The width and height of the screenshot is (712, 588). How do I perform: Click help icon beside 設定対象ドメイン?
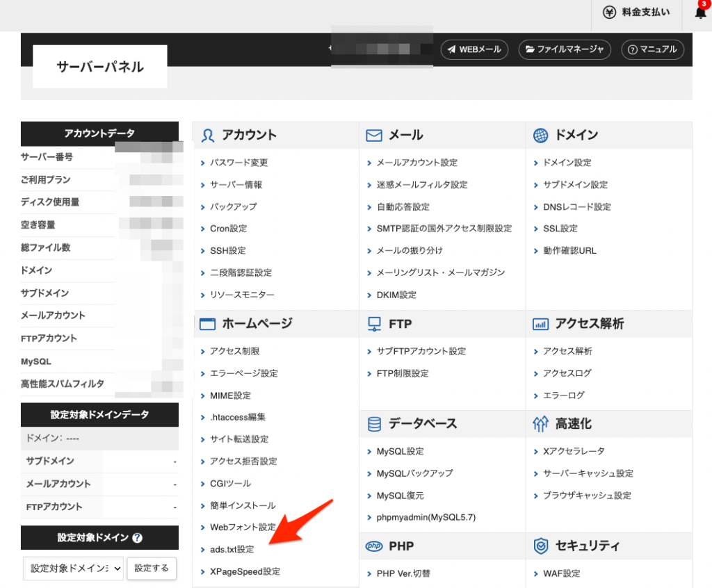pos(138,538)
